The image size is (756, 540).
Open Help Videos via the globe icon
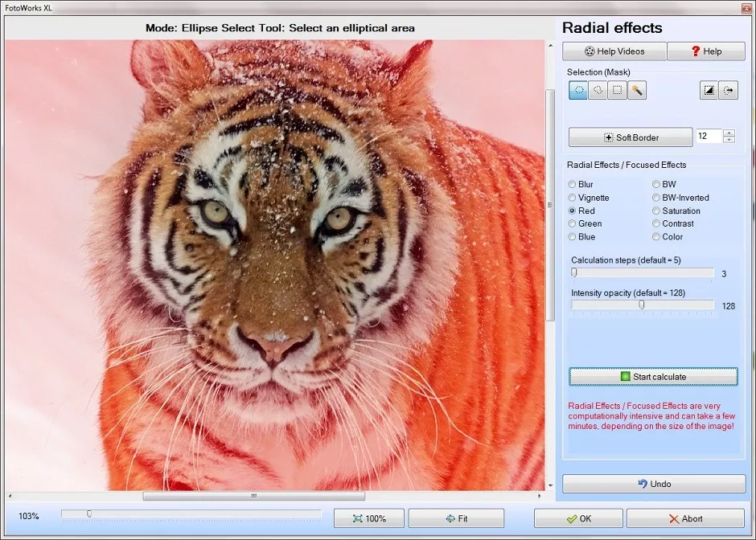[x=614, y=51]
